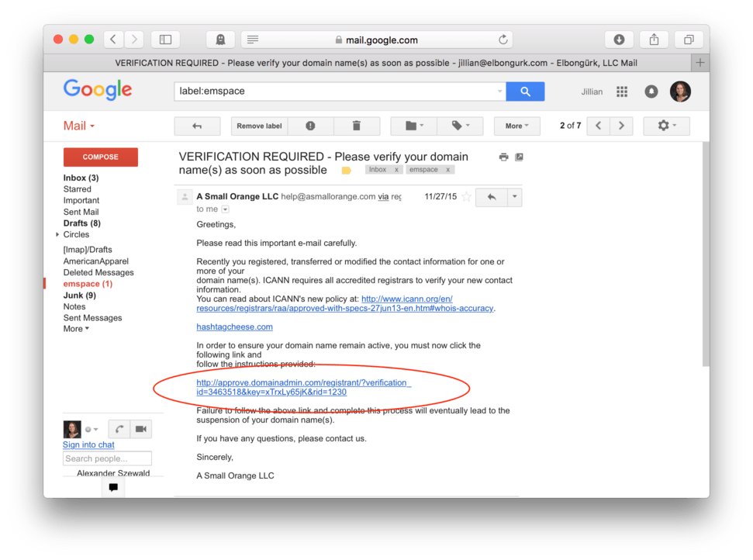
Task: Open message in new window icon
Action: (519, 157)
